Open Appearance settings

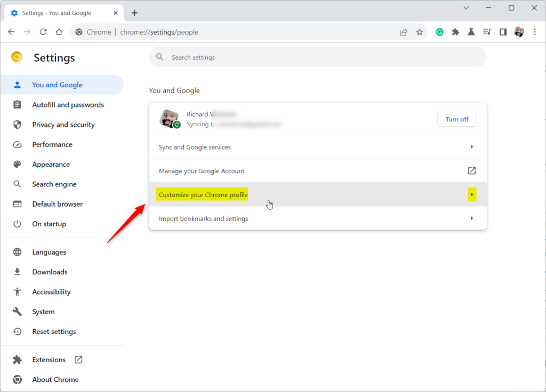point(62,164)
